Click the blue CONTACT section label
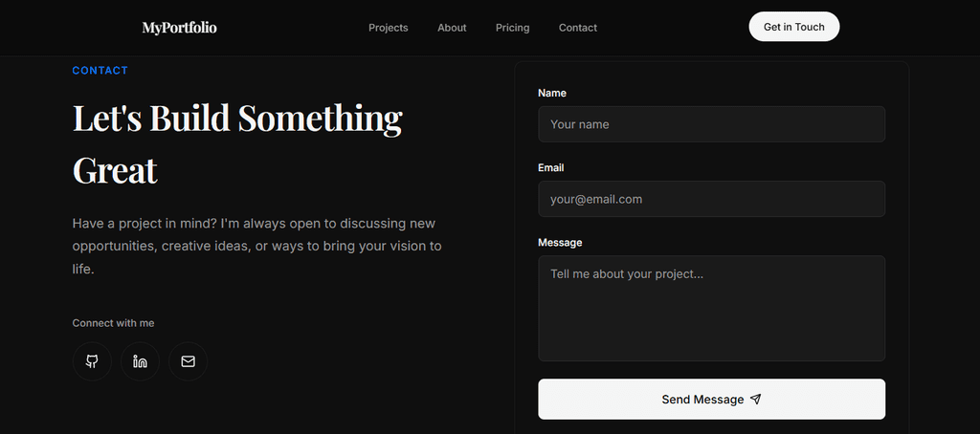 click(x=100, y=70)
